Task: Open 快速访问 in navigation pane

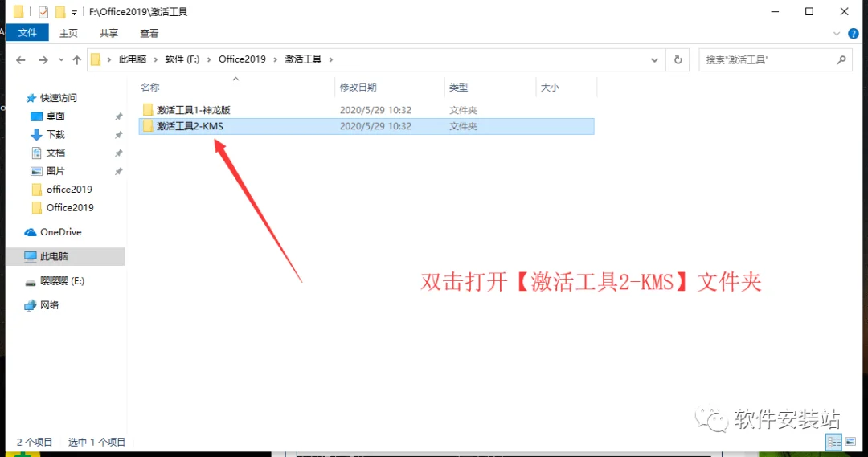Action: click(x=58, y=98)
